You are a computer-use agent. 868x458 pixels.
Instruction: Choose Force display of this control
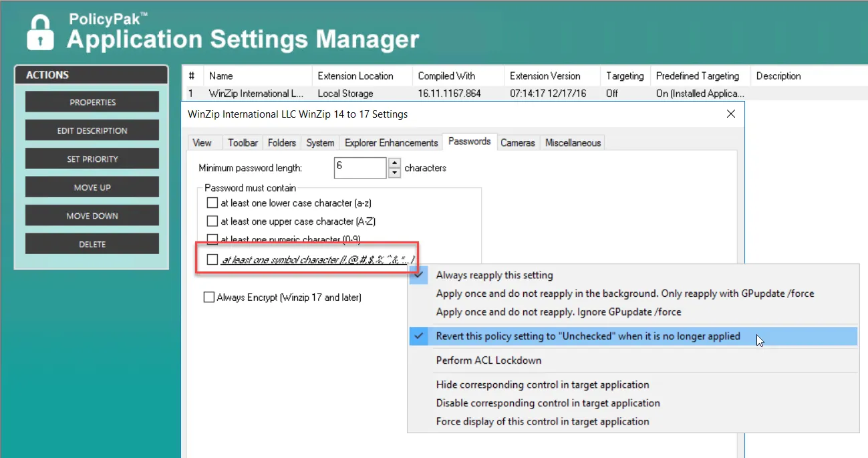click(633, 421)
